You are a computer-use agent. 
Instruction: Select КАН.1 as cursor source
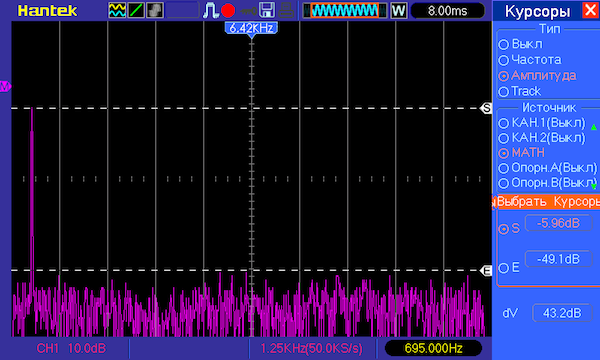point(542,122)
